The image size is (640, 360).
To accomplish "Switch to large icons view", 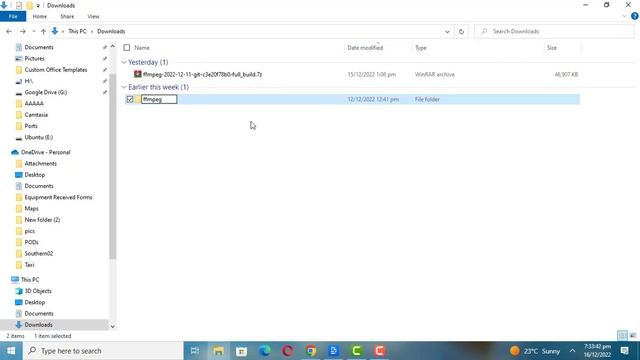I will (x=633, y=336).
